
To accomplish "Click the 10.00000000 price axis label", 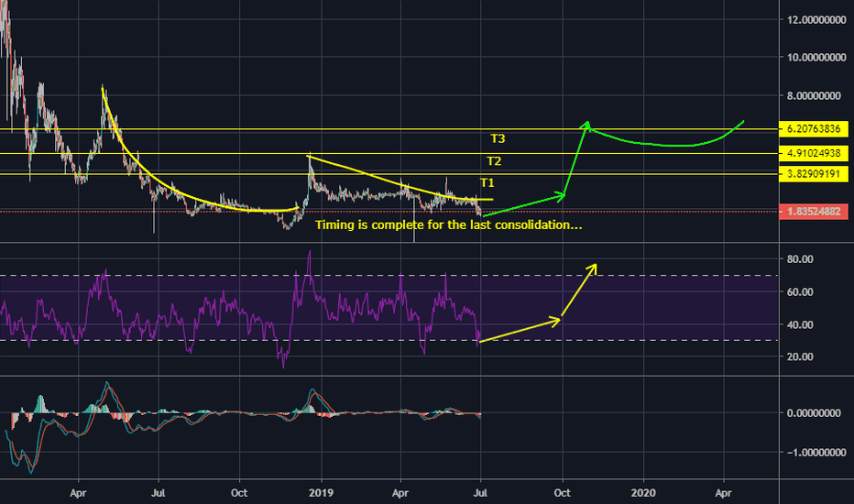I will [x=816, y=57].
